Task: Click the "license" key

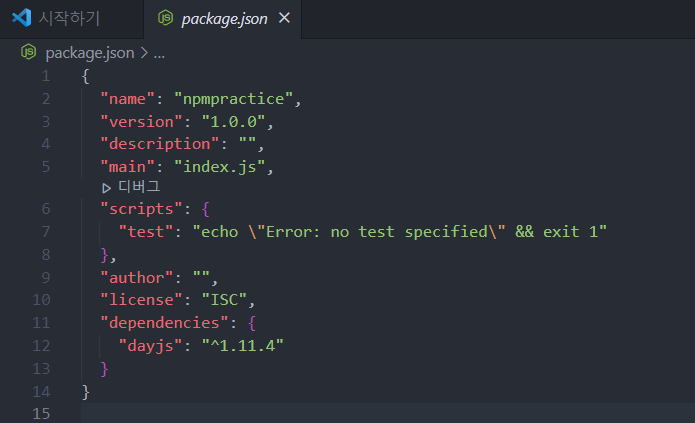Action: 141,300
